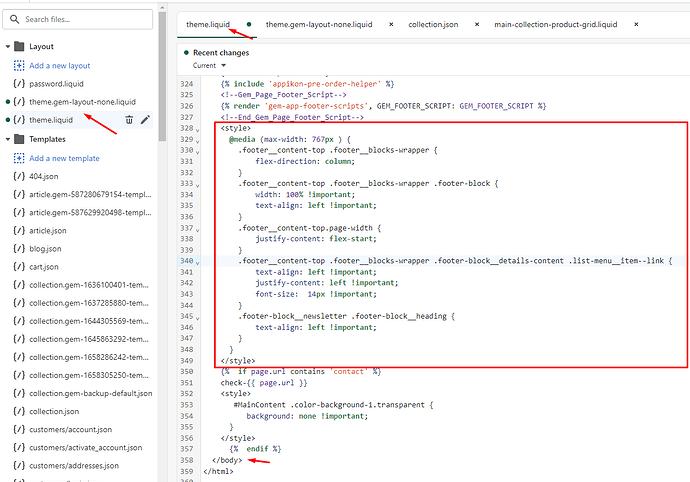Click the file icon beside cart.json
The height and width of the screenshot is (482, 690).
point(19,266)
